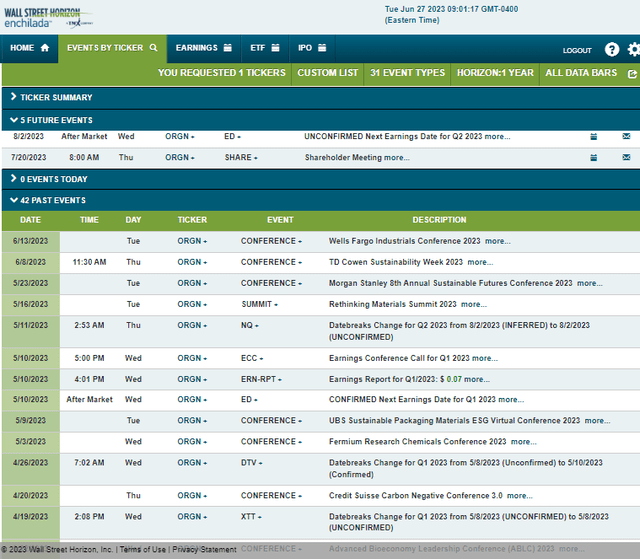Select the 6/13/2023 date cell

pos(31,241)
